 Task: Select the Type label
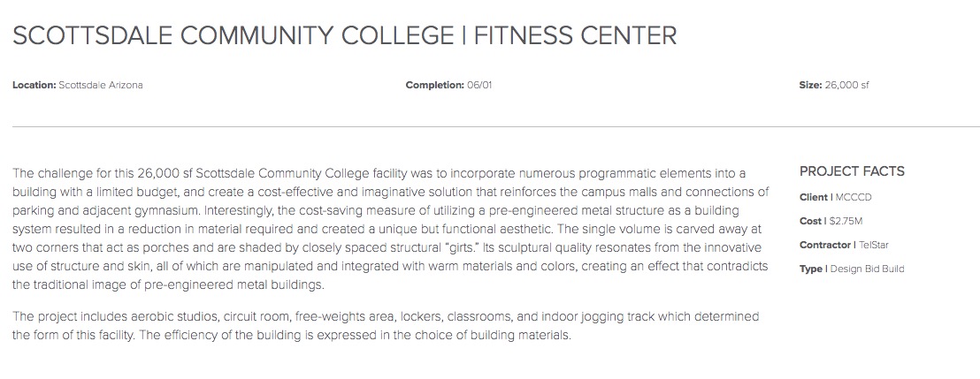pyautogui.click(x=811, y=269)
